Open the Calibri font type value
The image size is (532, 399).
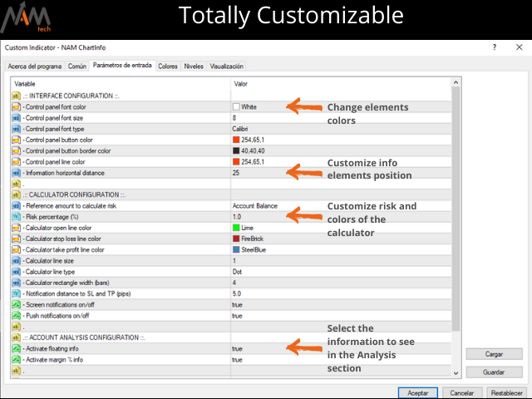pos(240,129)
